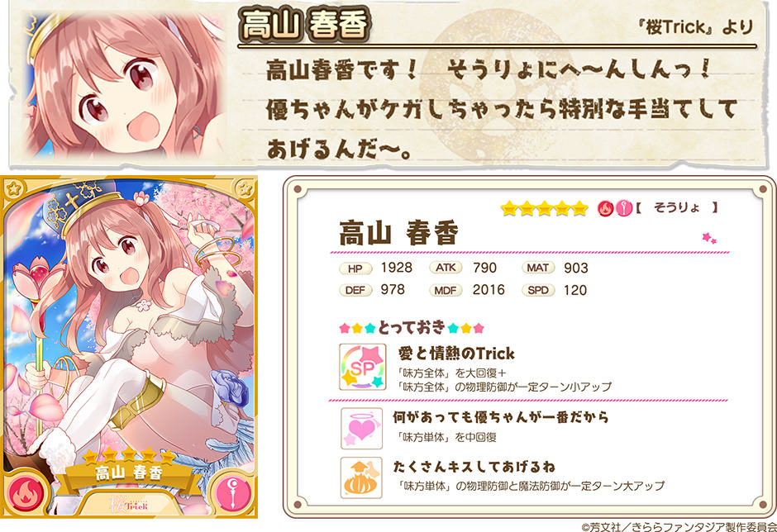This screenshot has height=532, width=777.
Task: Click the たくさんキスしてあげるね skill title
Action: pos(474,467)
